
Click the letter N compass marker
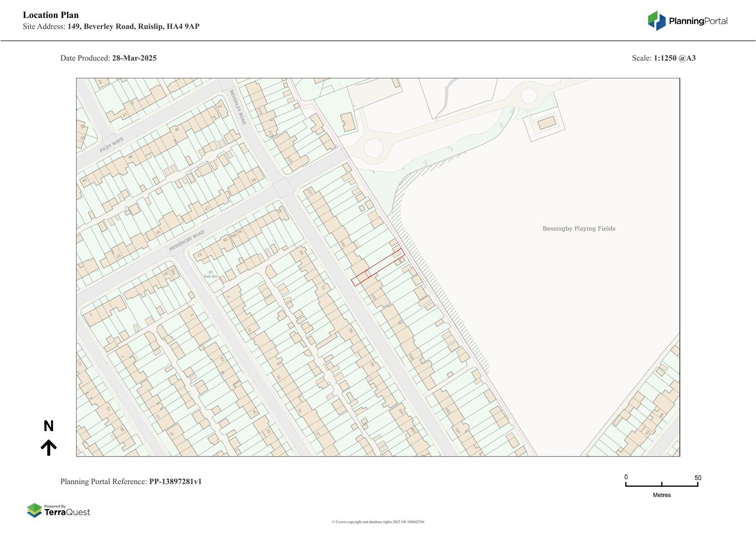48,426
